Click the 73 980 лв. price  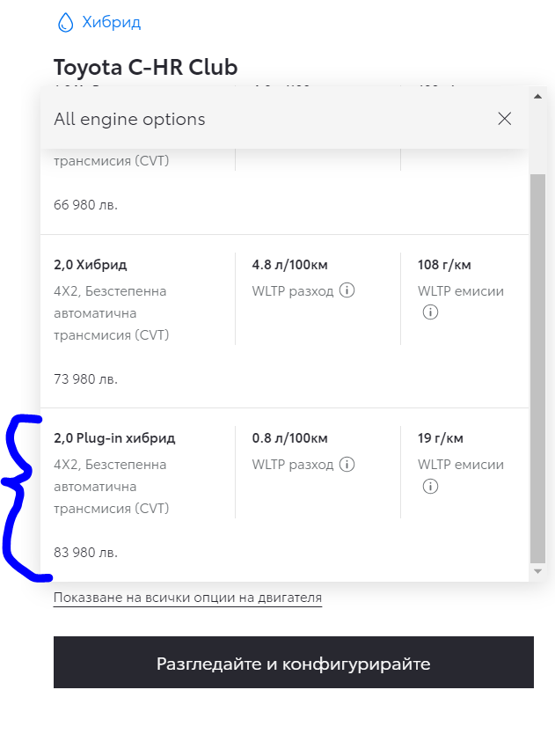click(x=85, y=379)
